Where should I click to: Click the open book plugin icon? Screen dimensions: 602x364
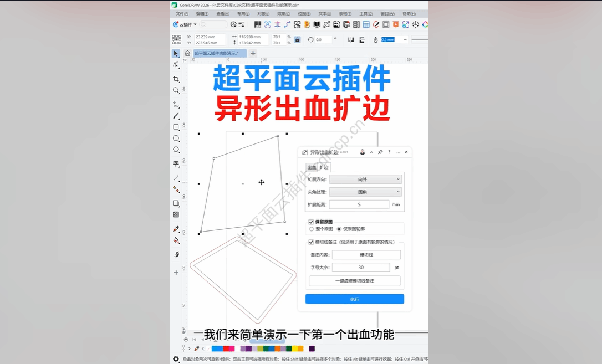point(317,24)
